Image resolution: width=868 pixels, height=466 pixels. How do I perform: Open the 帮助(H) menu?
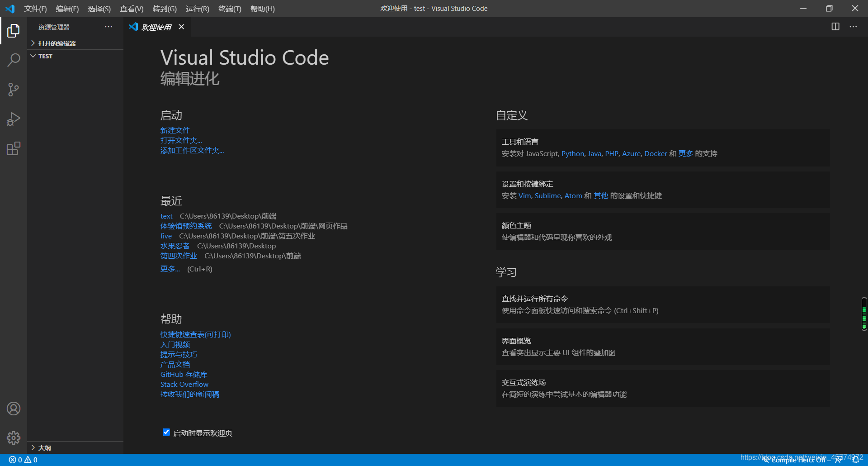pos(263,9)
